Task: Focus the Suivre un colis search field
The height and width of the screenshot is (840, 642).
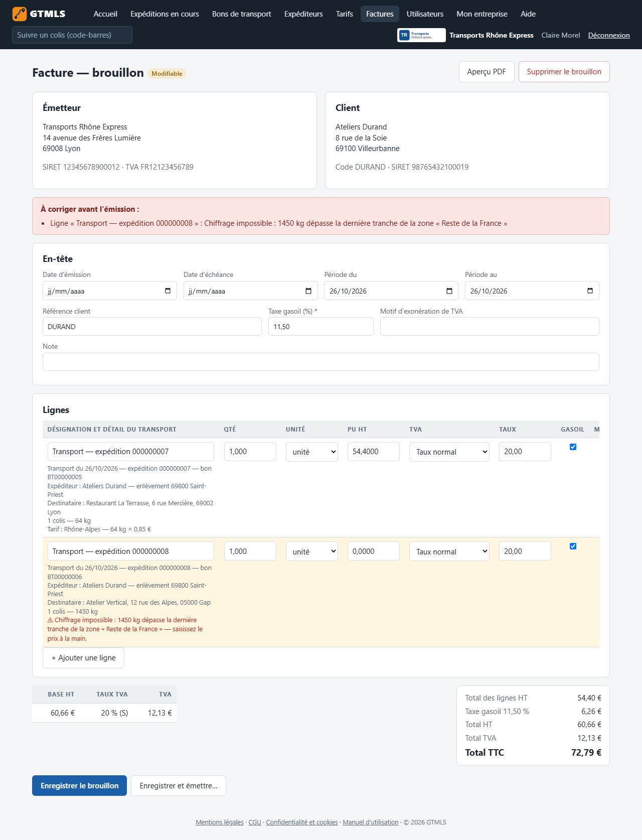Action: 72,35
